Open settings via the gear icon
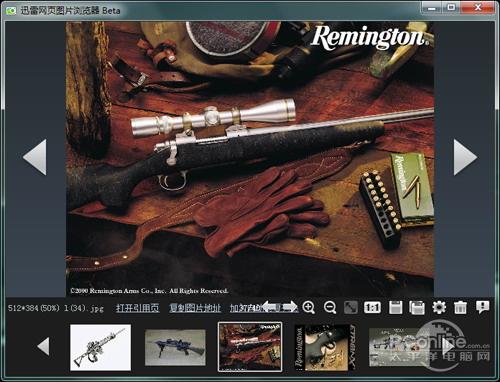Screen dimensions: 500x382 [x=439, y=307]
